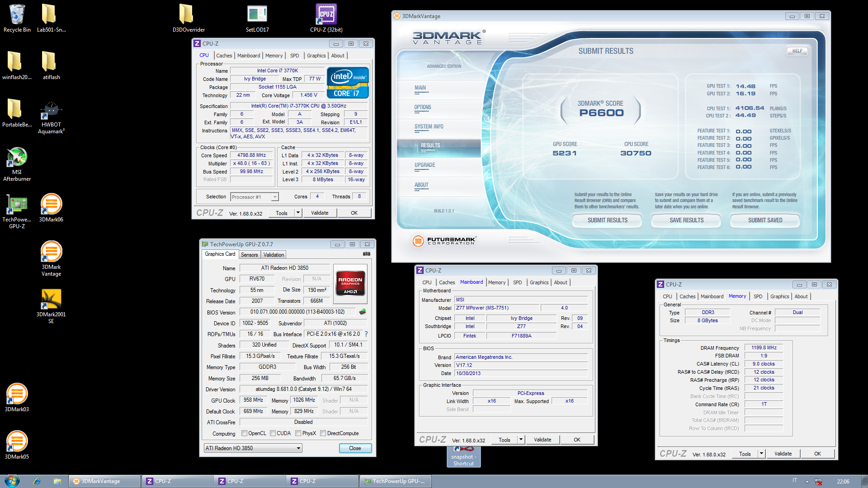Open ABOUT in 3DMark Vantage menu
This screenshot has width=868, height=488.
tap(421, 185)
